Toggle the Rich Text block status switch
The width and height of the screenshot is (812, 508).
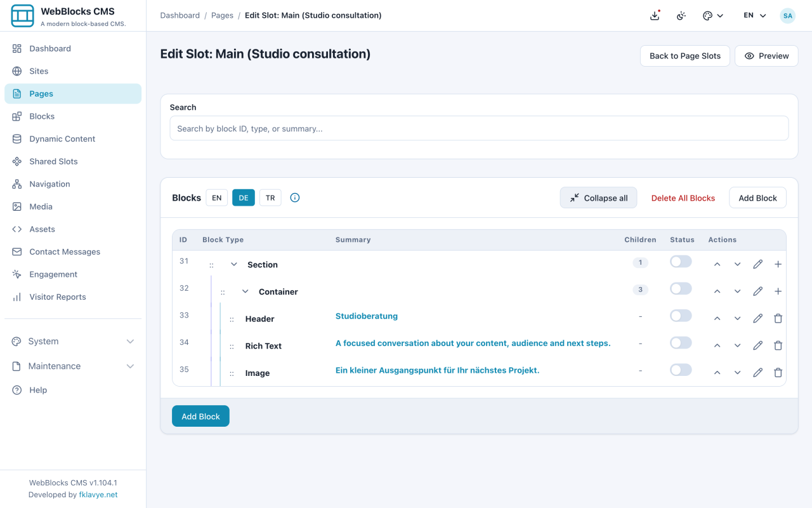point(681,343)
